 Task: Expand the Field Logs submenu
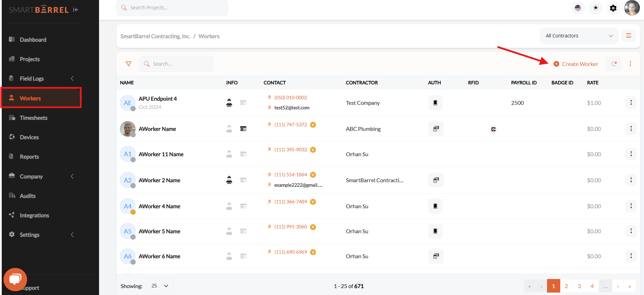72,78
